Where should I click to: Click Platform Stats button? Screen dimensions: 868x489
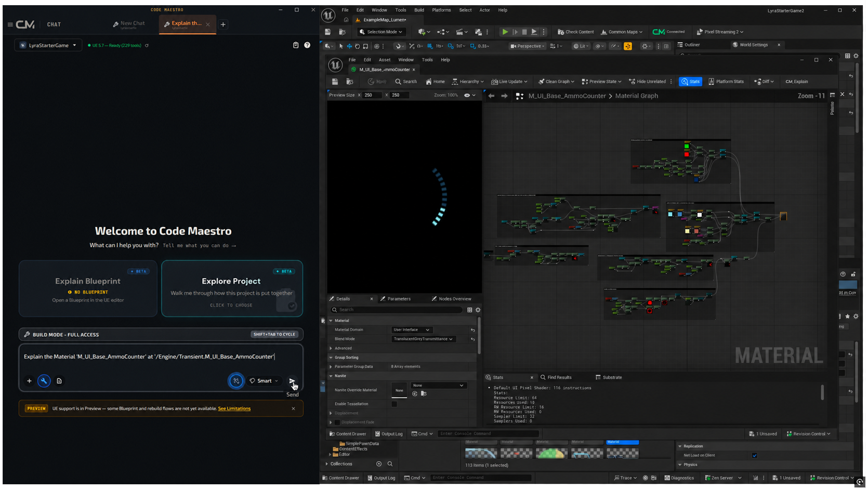tap(726, 82)
